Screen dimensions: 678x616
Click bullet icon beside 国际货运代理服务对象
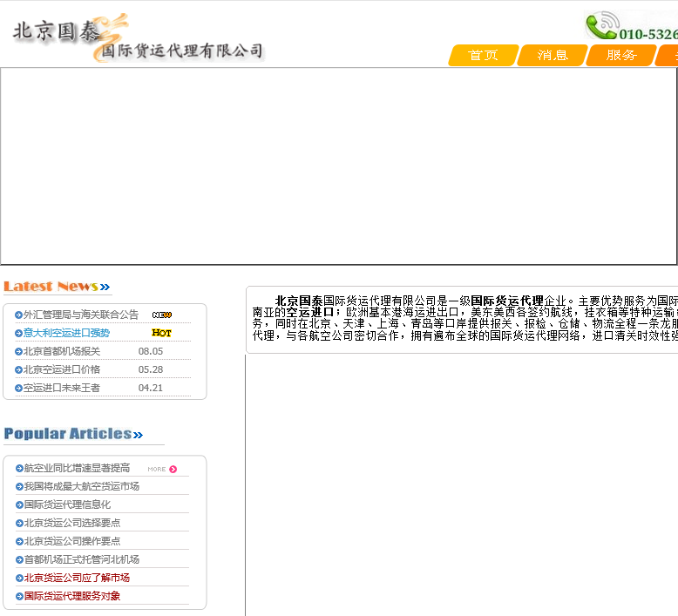pos(19,597)
